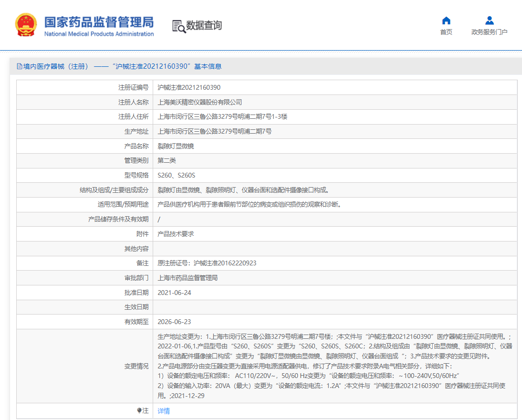The width and height of the screenshot is (522, 420).
Task: Click the 注册证编号 row label
Action: [x=134, y=88]
